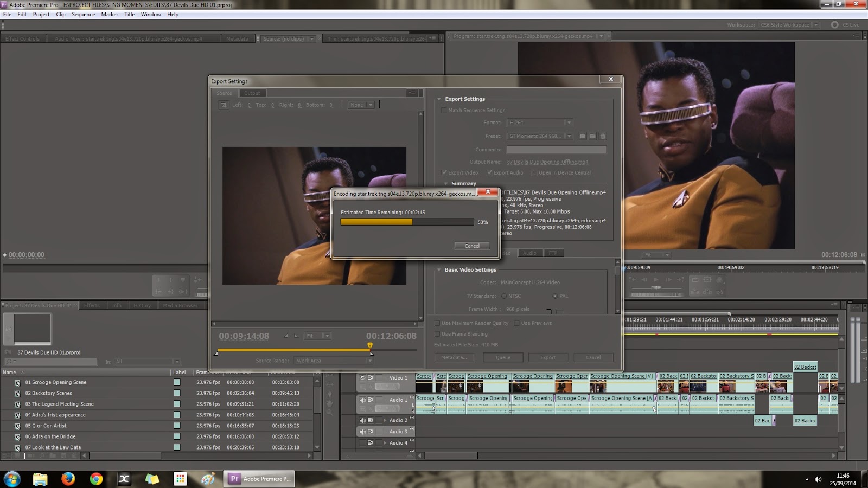Click the delete preset trash icon

[x=602, y=136]
